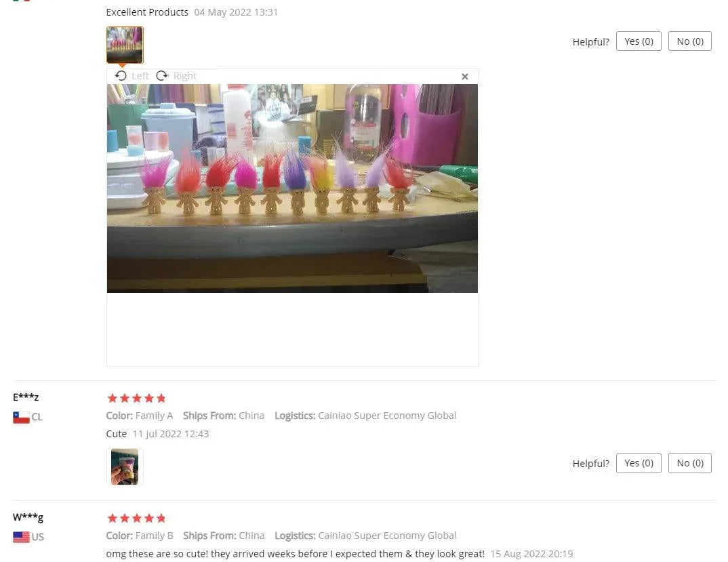Click the Chile flag icon beside CL
This screenshot has height=562, width=728.
pyautogui.click(x=21, y=417)
